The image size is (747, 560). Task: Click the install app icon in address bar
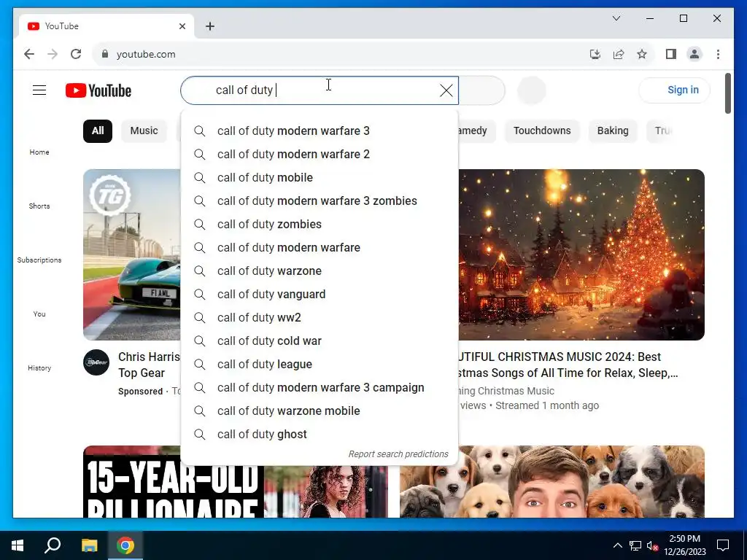tap(595, 54)
